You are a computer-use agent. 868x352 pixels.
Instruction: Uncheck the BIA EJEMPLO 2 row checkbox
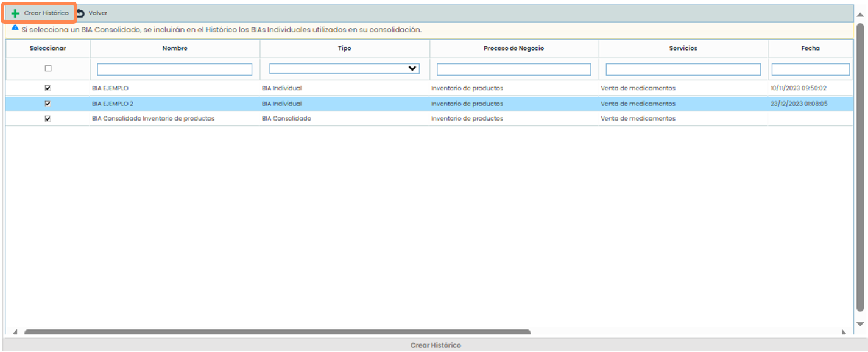[x=48, y=104]
